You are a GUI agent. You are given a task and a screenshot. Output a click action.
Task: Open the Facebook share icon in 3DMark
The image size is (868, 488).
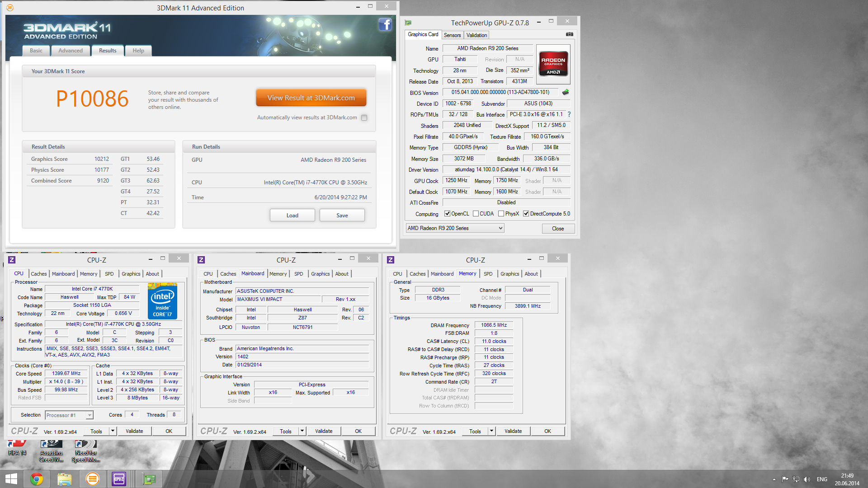[x=385, y=24]
